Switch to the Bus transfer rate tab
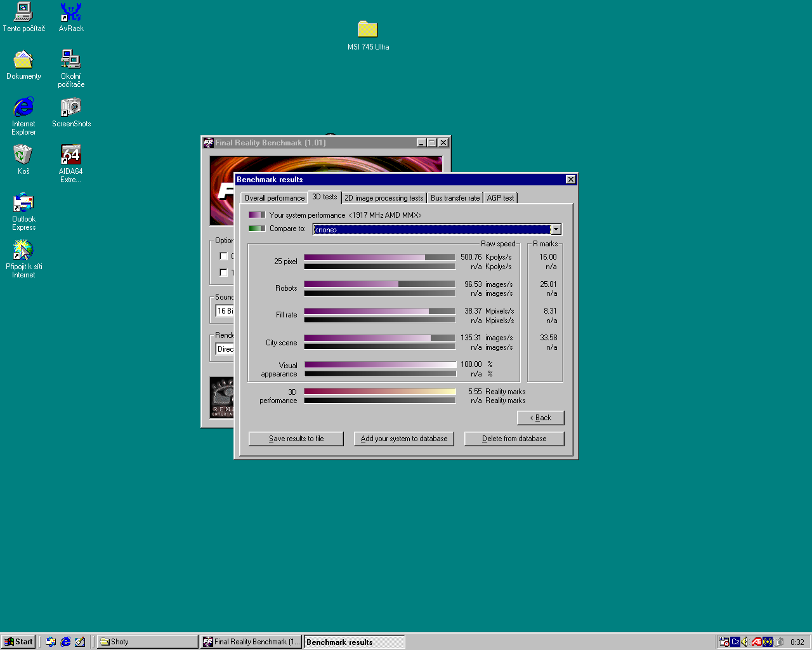 [x=455, y=198]
